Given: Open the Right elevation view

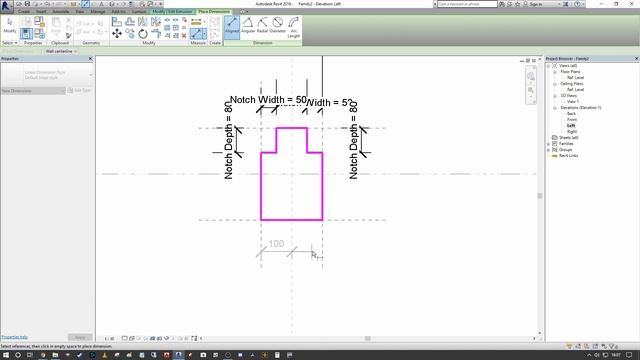Looking at the screenshot, I should (x=572, y=132).
